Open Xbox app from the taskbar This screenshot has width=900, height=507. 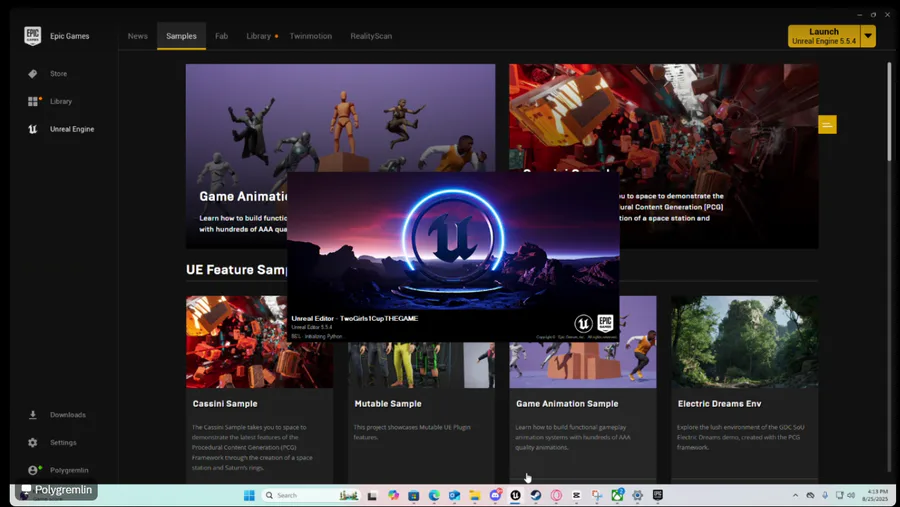pyautogui.click(x=618, y=495)
